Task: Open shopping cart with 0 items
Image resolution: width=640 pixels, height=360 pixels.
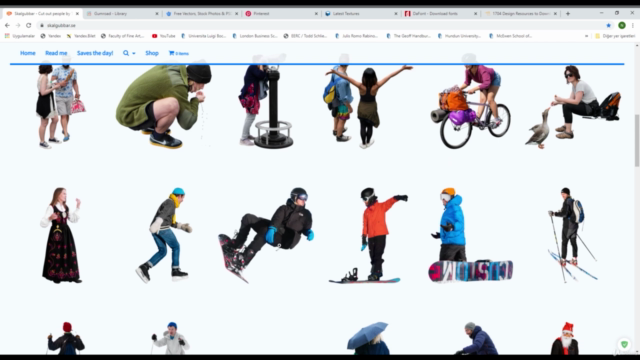Action: 178,53
